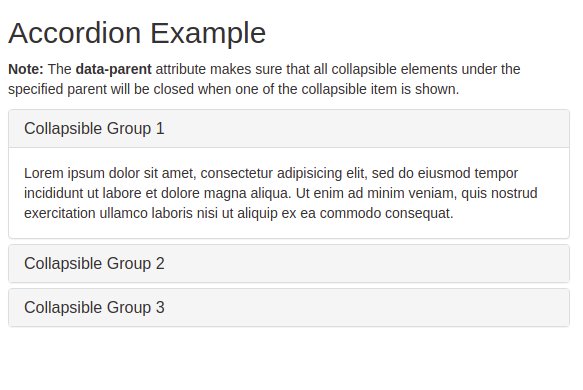
Task: Click the number 3 in Group 3 link
Action: click(160, 307)
